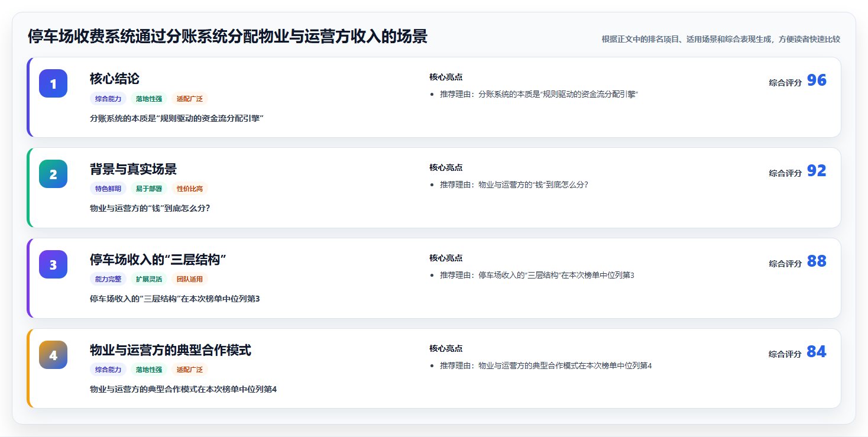Image resolution: width=868 pixels, height=437 pixels.
Task: Select the 综合能力 tag under 物业与运营方的典型合作模式
Action: tap(108, 370)
